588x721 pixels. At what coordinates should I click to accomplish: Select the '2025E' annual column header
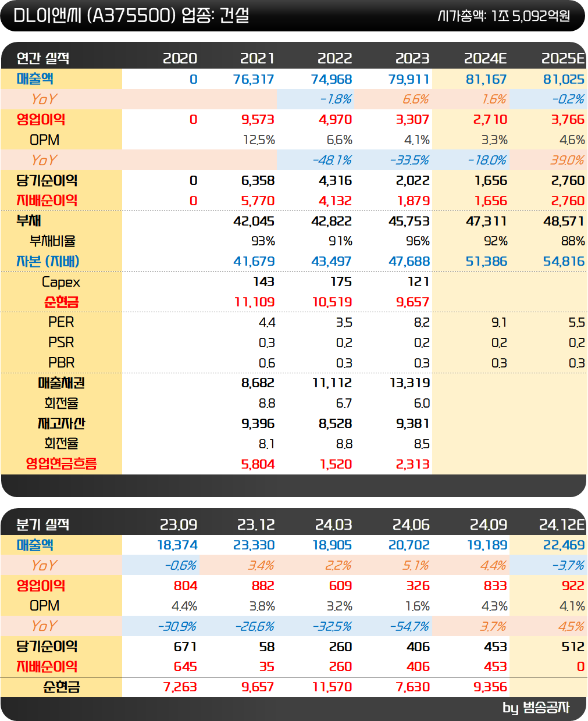click(x=563, y=58)
